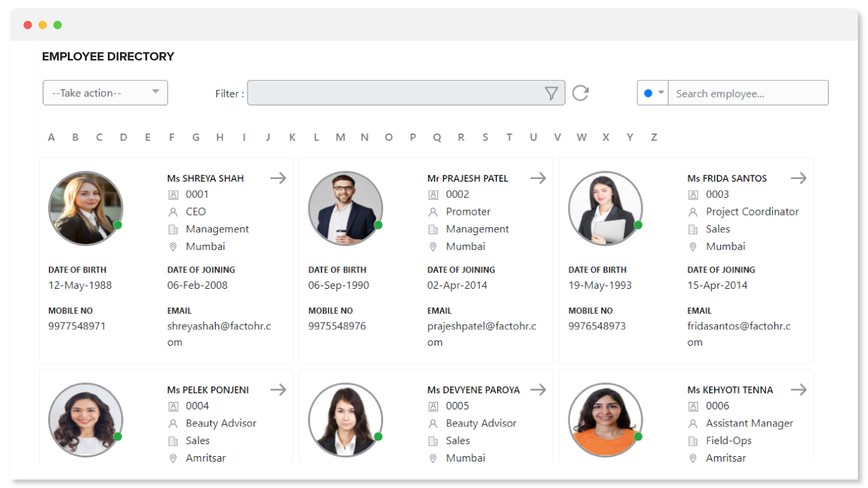Image resolution: width=868 pixels, height=488 pixels.
Task: Open Pelek Ponjeni's profile arrow
Action: tap(278, 390)
